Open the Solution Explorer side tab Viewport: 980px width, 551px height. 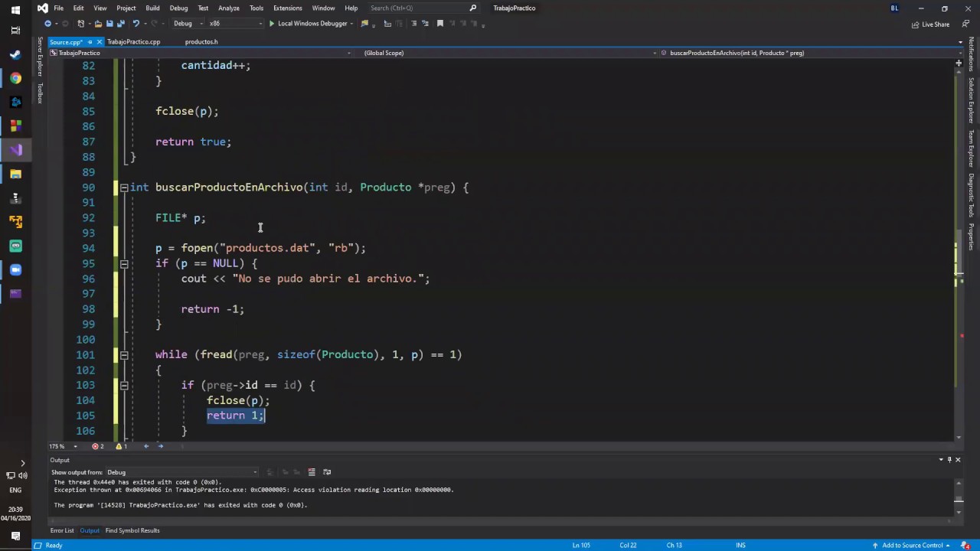(971, 100)
